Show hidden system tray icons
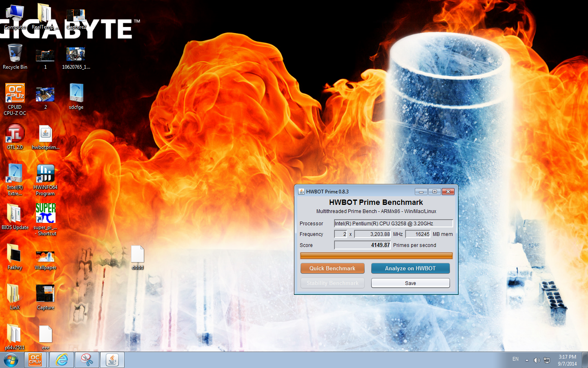 click(527, 360)
